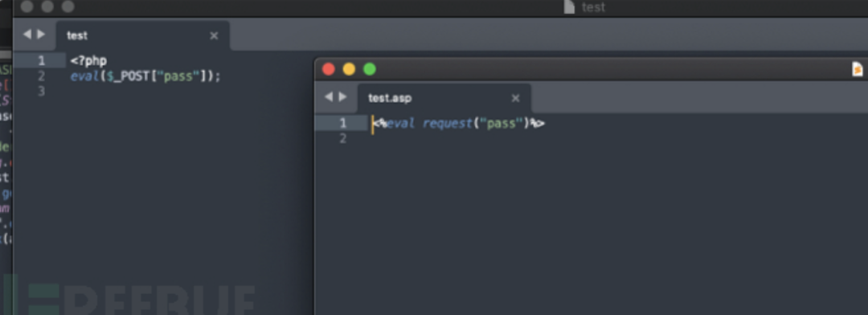The width and height of the screenshot is (868, 315).
Task: Click red close button of test.asp window
Action: pos(329,69)
